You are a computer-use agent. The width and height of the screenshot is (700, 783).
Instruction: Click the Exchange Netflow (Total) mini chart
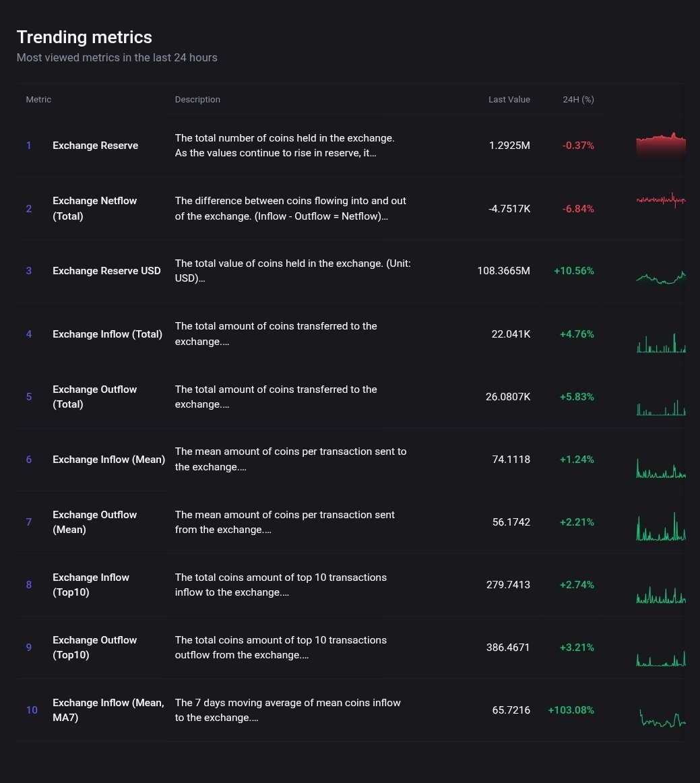point(660,200)
